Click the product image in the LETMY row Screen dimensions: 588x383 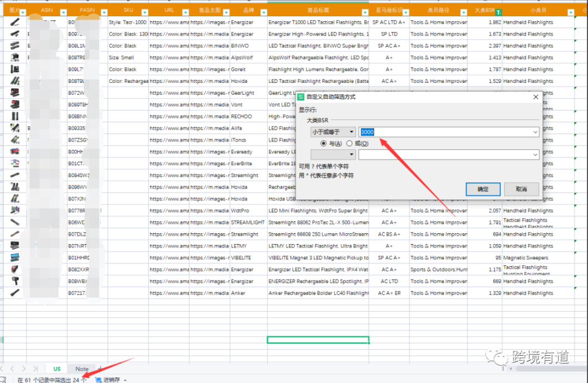click(x=15, y=246)
